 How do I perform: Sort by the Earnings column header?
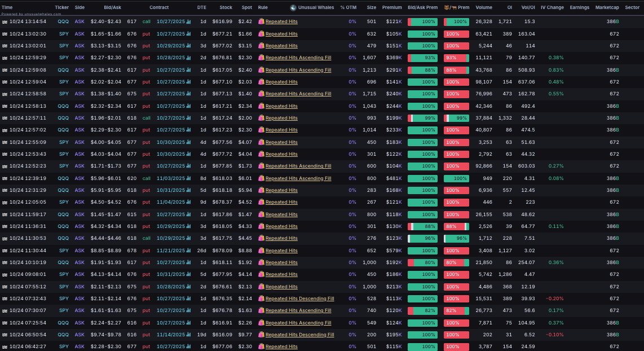point(580,7)
